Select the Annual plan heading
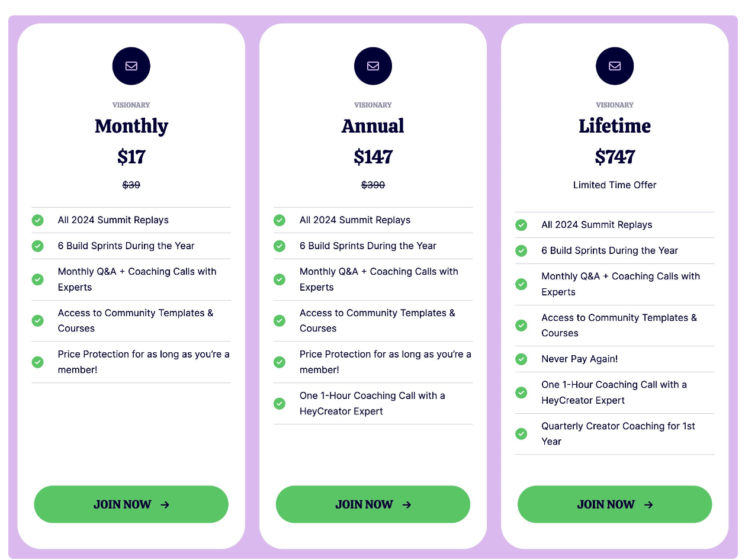The height and width of the screenshot is (560, 745). coord(373,126)
